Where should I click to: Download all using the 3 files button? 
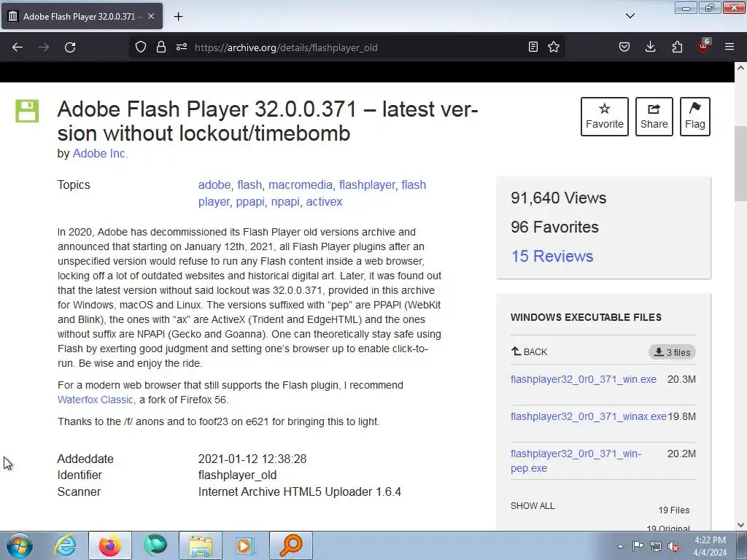click(672, 352)
